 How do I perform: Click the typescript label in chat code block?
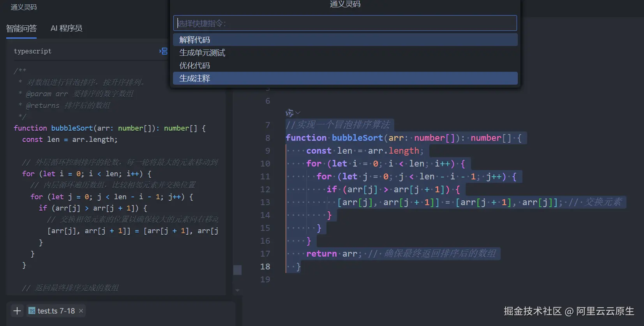coord(33,51)
